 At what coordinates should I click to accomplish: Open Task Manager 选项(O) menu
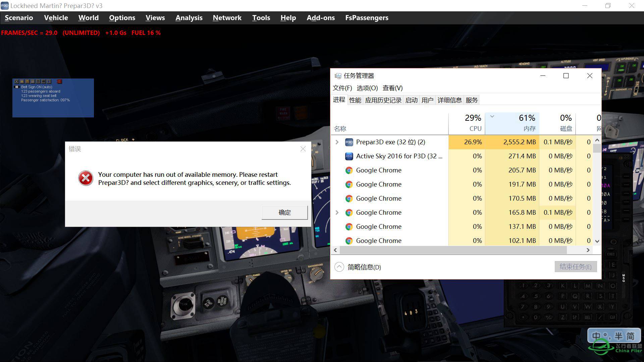click(x=367, y=88)
